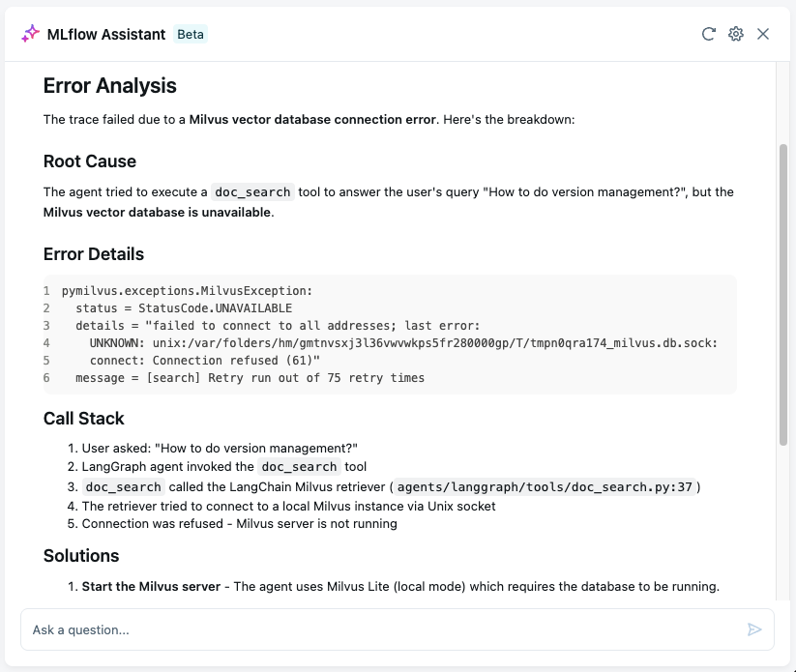Click the pymilvus.exceptions.MilvusException code line
The image size is (796, 672).
point(187,290)
